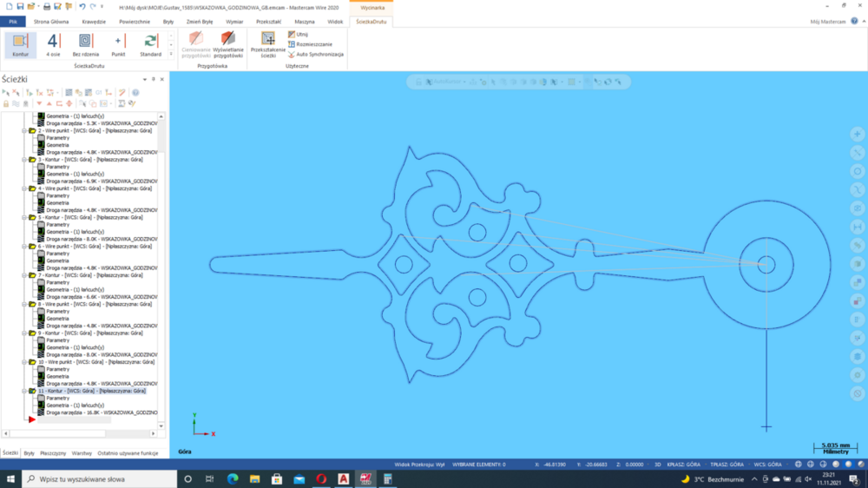
Task: Print from quick access toolbar
Action: point(47,7)
